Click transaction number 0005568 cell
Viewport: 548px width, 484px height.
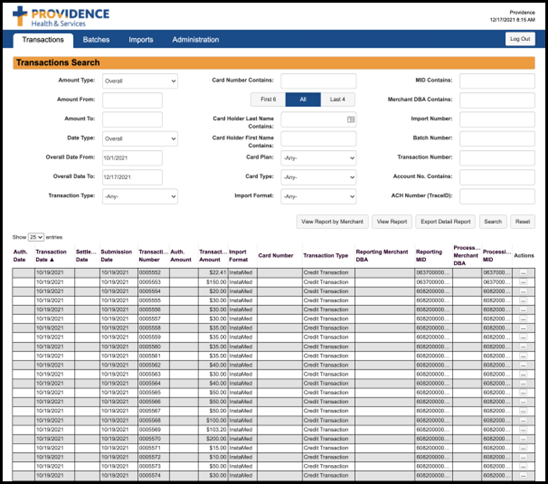coord(153,420)
